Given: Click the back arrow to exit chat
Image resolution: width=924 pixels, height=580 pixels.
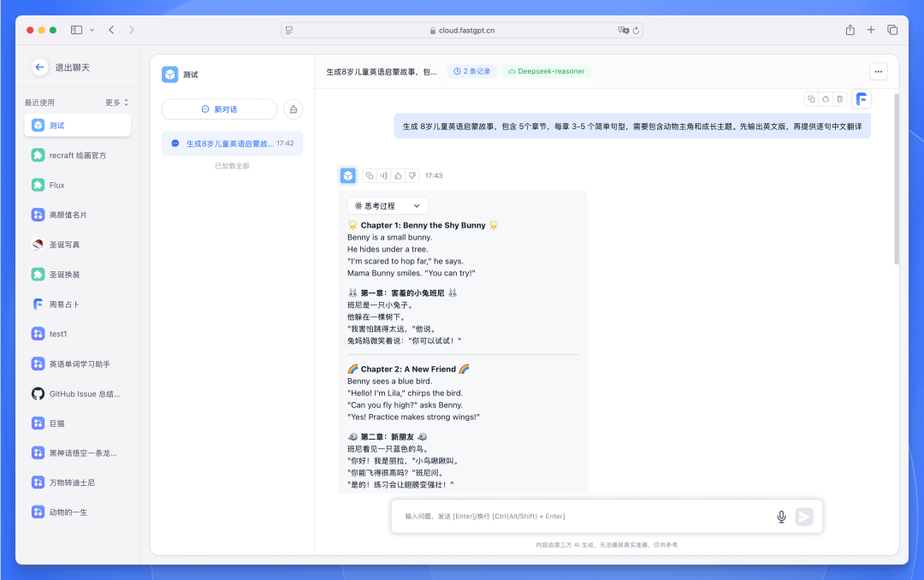Looking at the screenshot, I should click(39, 68).
